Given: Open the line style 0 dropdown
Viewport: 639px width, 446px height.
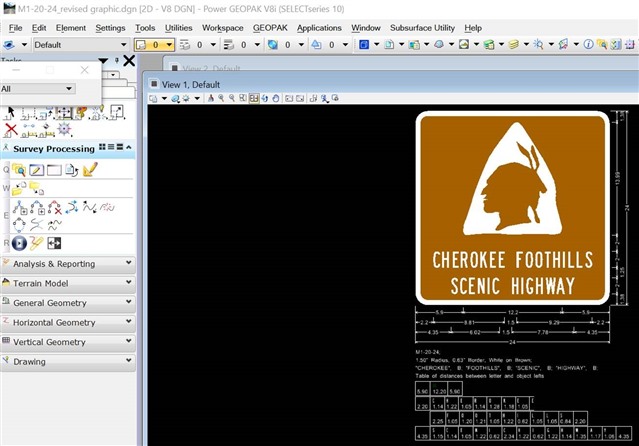Looking at the screenshot, I should coord(213,45).
